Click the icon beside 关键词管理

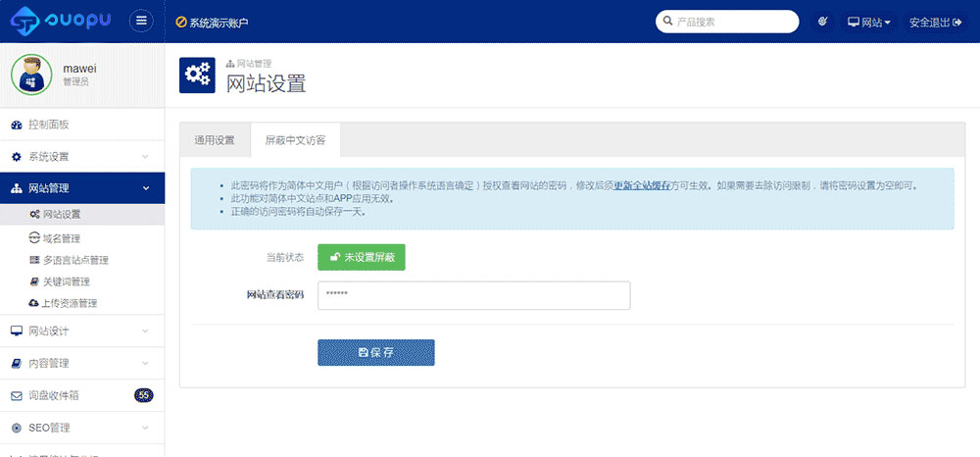(x=34, y=282)
